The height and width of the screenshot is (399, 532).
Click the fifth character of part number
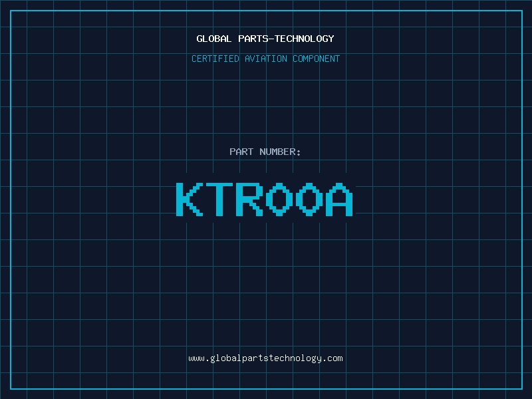[x=309, y=199]
